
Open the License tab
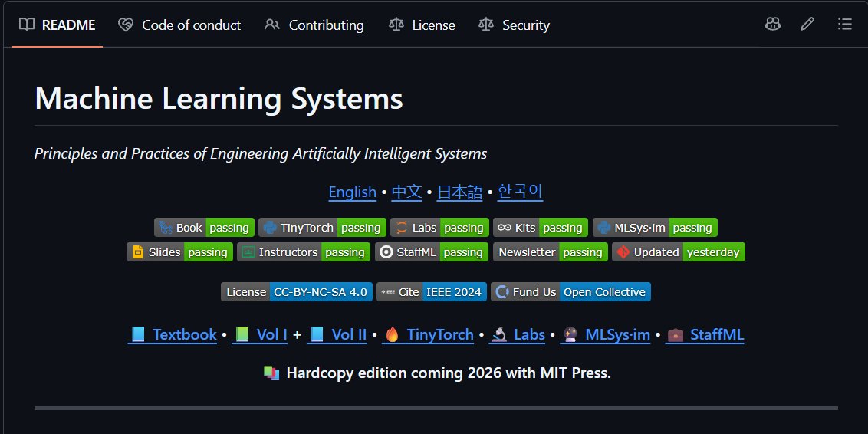click(x=422, y=25)
